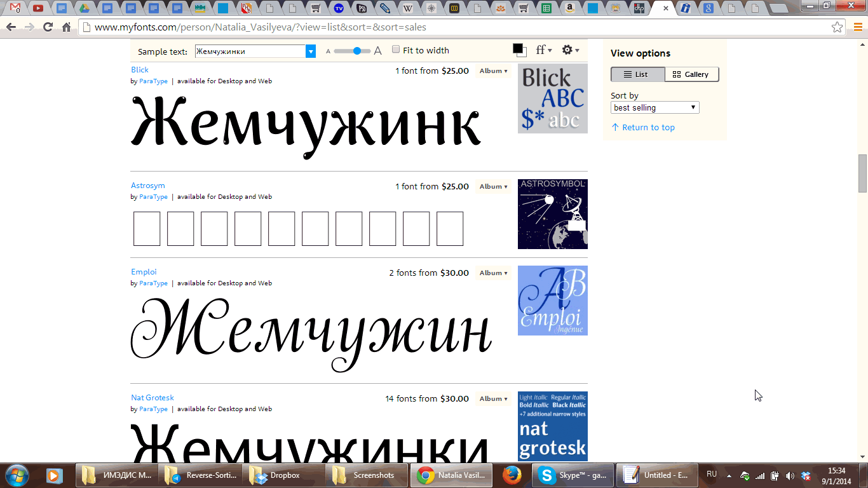Image resolution: width=868 pixels, height=488 pixels.
Task: Click the Sample text input field
Action: tap(250, 51)
